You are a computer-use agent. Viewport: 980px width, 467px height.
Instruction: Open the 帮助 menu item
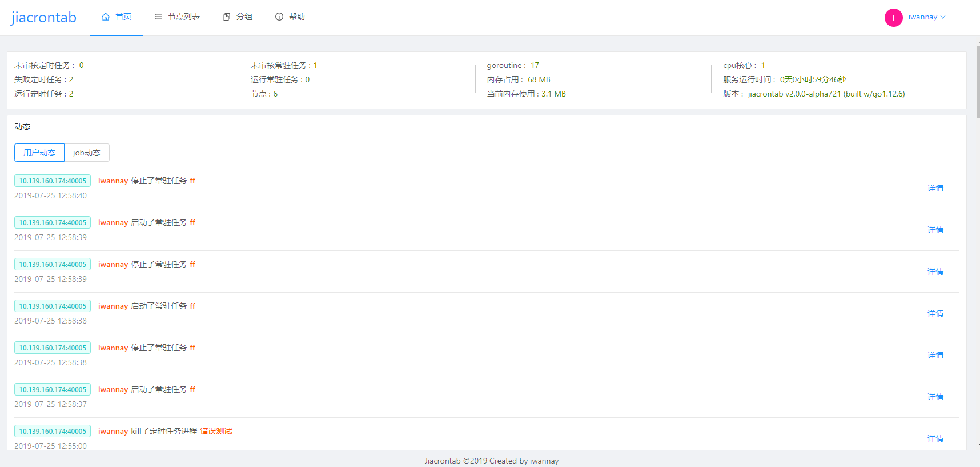coord(290,17)
